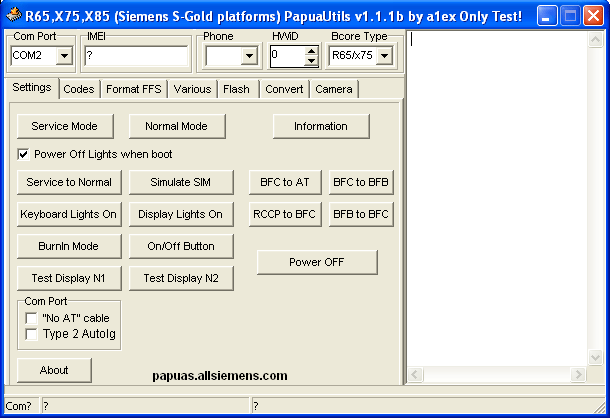This screenshot has height=418, width=610.
Task: Start BurnIn Mode
Action: pyautogui.click(x=69, y=246)
